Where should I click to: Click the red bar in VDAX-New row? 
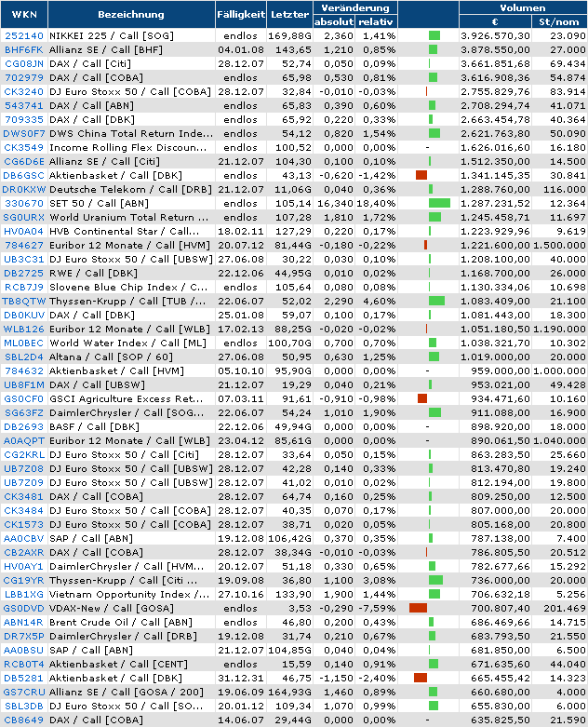pyautogui.click(x=418, y=607)
